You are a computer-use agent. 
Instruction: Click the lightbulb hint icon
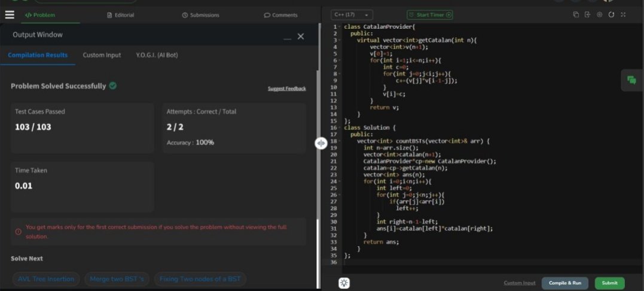tap(344, 283)
